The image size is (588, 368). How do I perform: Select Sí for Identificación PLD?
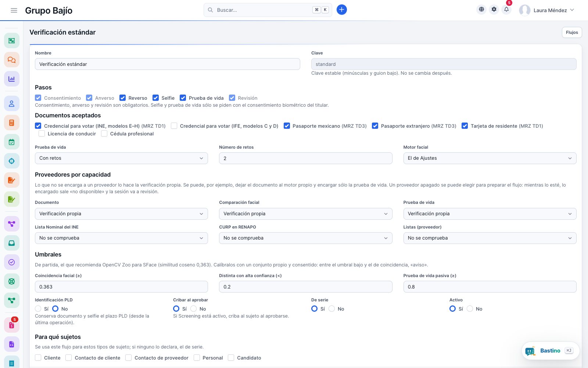click(x=38, y=309)
